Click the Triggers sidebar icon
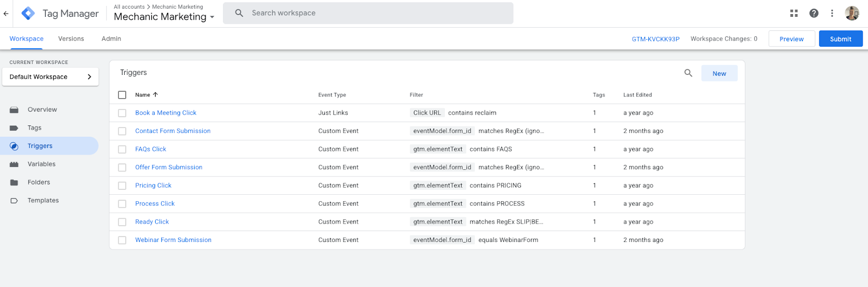The image size is (868, 287). 14,146
